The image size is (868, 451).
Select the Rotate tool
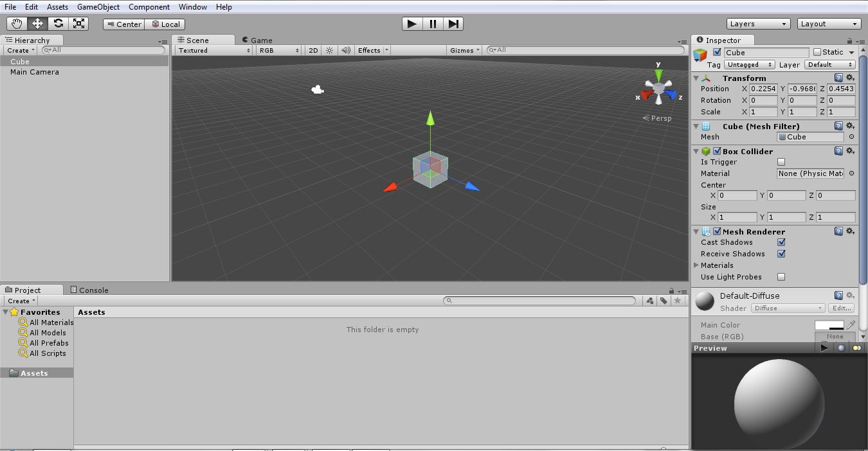coord(59,24)
